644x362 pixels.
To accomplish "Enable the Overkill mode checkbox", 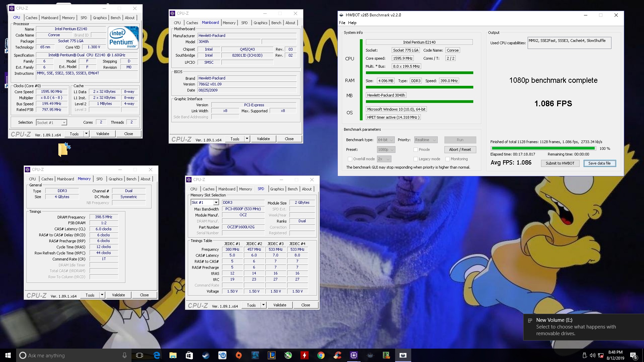I will [350, 159].
